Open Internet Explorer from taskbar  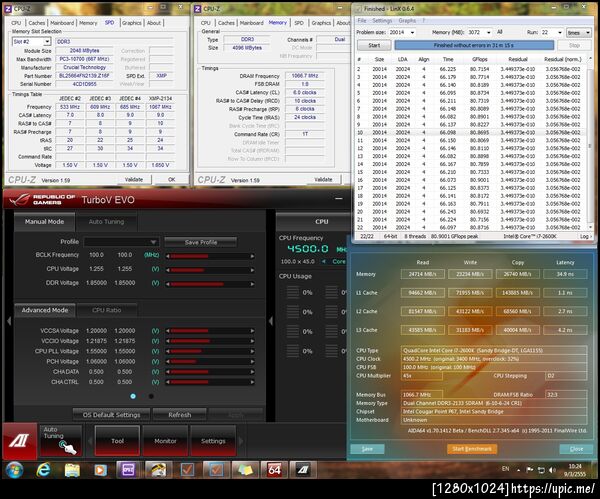[x=43, y=470]
